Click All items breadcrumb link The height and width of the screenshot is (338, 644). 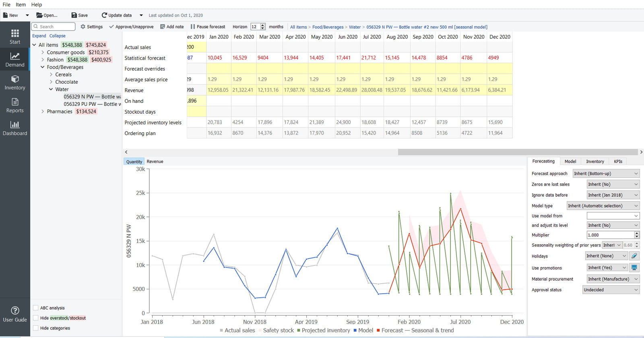pyautogui.click(x=299, y=27)
